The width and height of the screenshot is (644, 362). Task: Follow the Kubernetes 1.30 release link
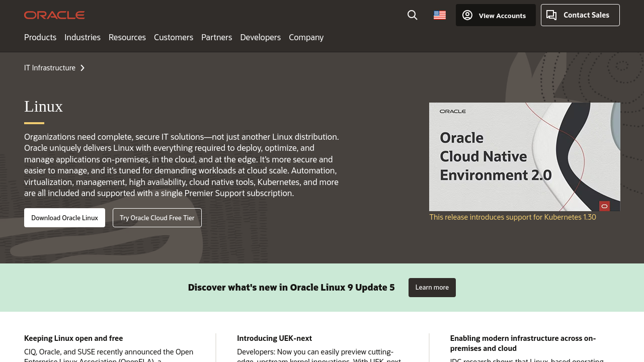[x=512, y=217]
